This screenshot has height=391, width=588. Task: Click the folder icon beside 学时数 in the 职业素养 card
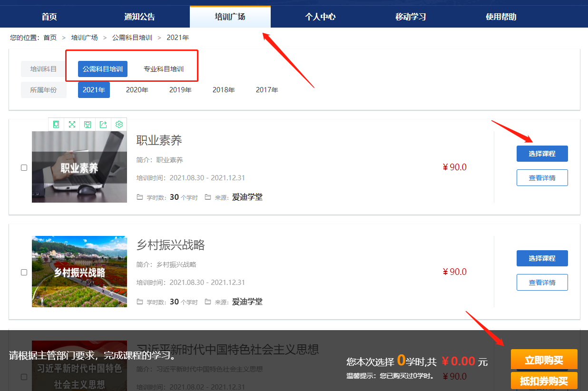click(x=140, y=197)
